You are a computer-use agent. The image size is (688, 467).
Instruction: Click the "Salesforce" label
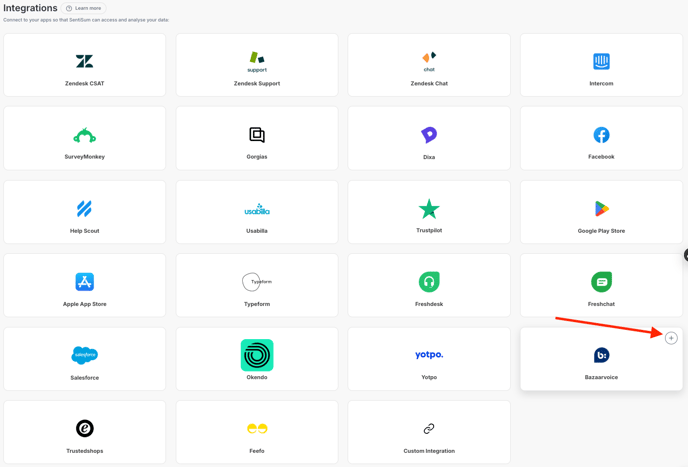point(85,378)
